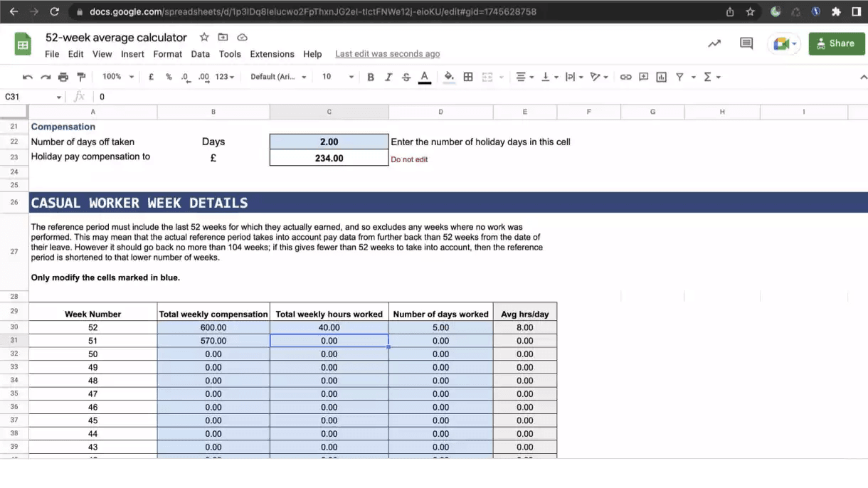The height and width of the screenshot is (488, 868).
Task: Open the text rotation dropdown
Action: (x=599, y=77)
